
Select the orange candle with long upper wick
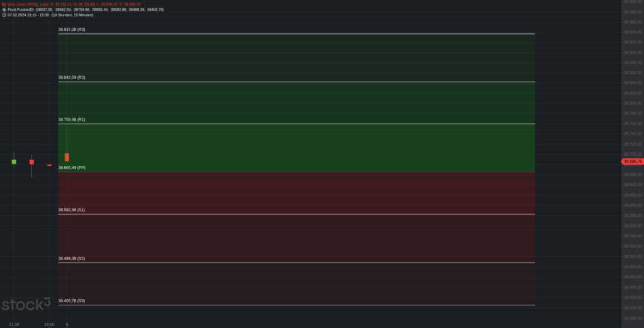[67, 157]
